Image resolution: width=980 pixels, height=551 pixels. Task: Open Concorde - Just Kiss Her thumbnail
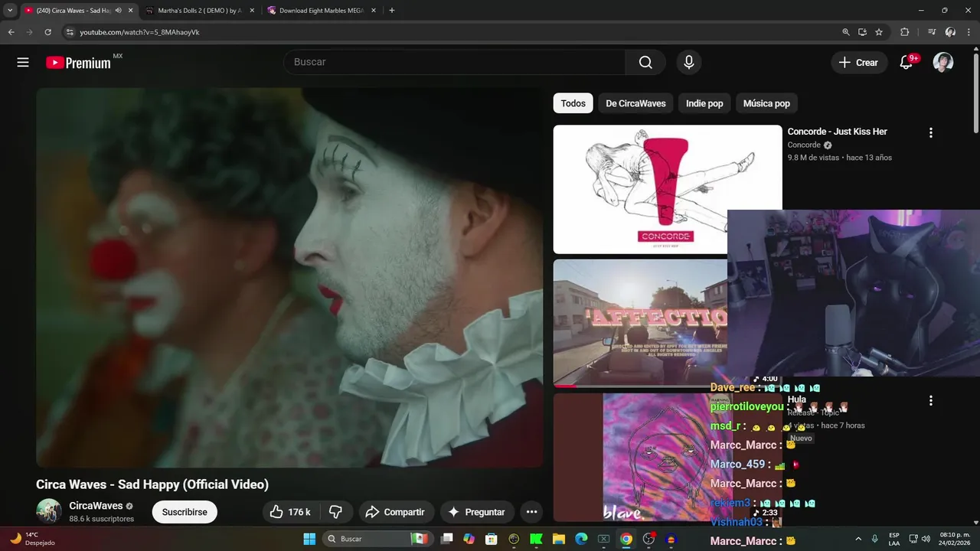coord(668,189)
